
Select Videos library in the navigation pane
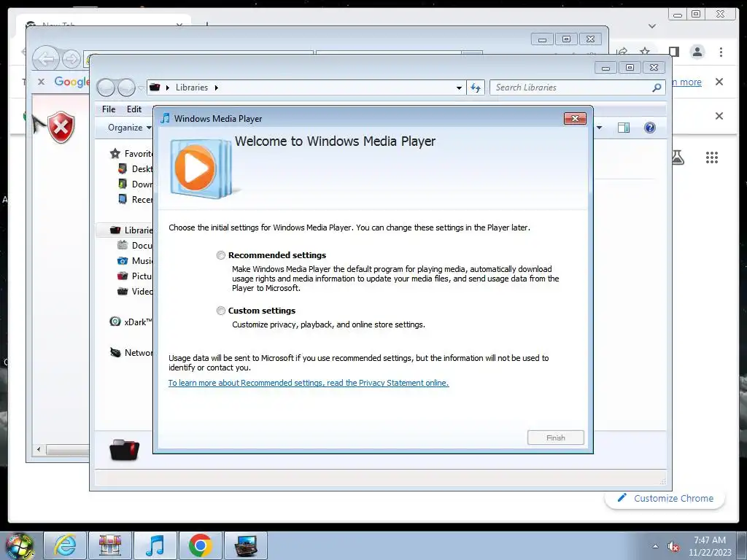point(135,291)
